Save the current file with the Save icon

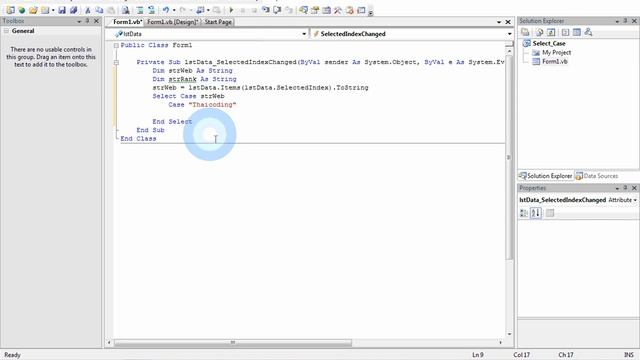[x=62, y=10]
